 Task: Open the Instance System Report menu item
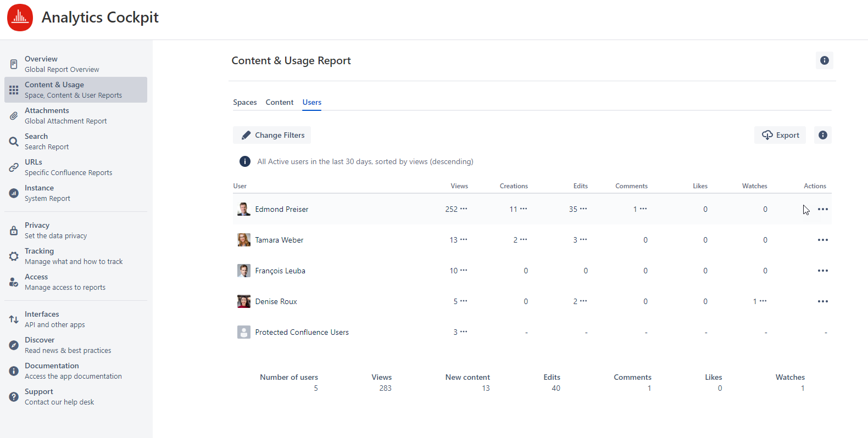[x=47, y=193]
